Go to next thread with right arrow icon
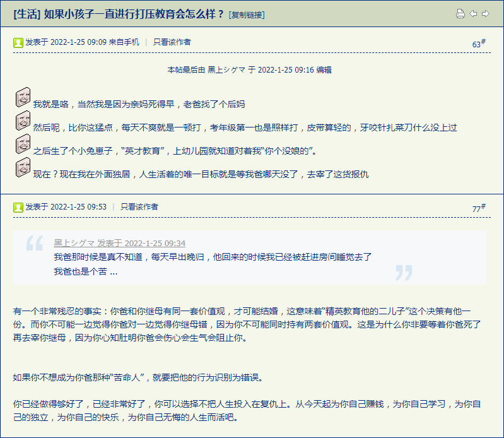 tap(485, 13)
